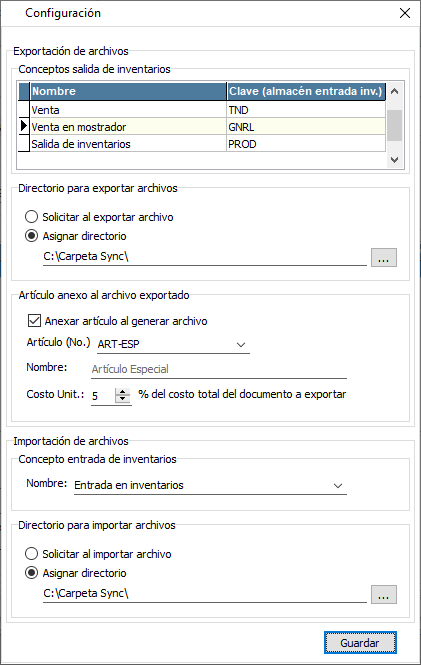Screen dimensions: 421x665
Task: Select the 'Salida de inventarios' cell
Action: pos(128,144)
